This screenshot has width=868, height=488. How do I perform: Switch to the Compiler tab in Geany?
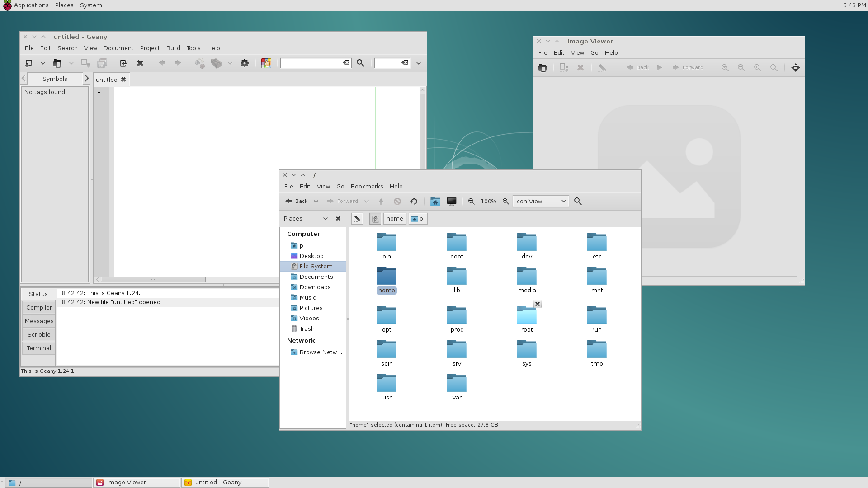pos(39,308)
